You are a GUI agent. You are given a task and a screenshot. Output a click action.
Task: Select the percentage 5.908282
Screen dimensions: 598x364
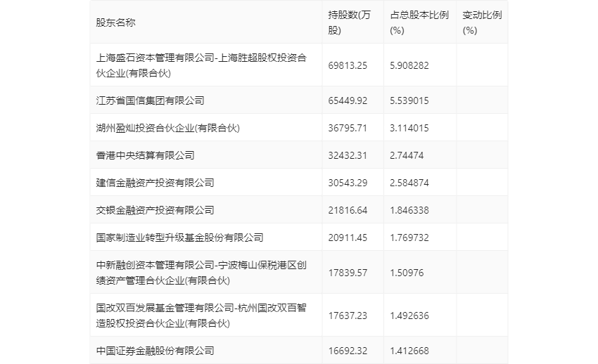coord(409,65)
